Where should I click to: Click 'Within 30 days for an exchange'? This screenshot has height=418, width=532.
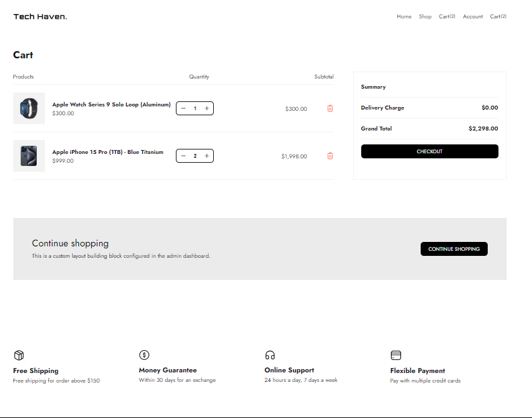177,380
